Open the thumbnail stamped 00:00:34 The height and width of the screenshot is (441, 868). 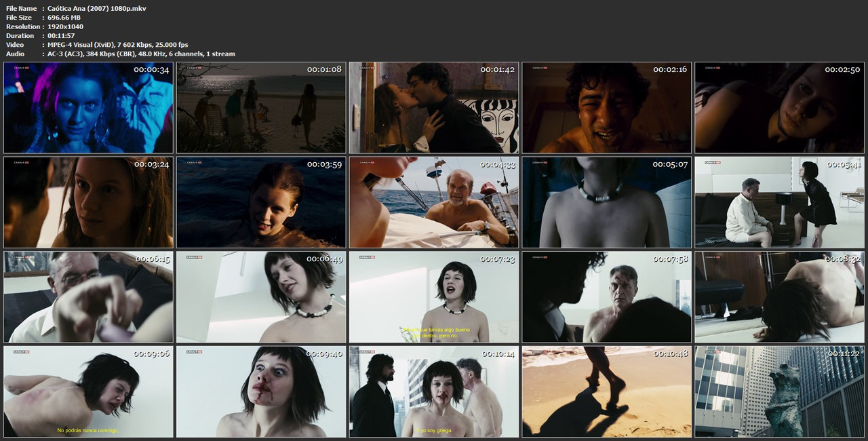(88, 108)
